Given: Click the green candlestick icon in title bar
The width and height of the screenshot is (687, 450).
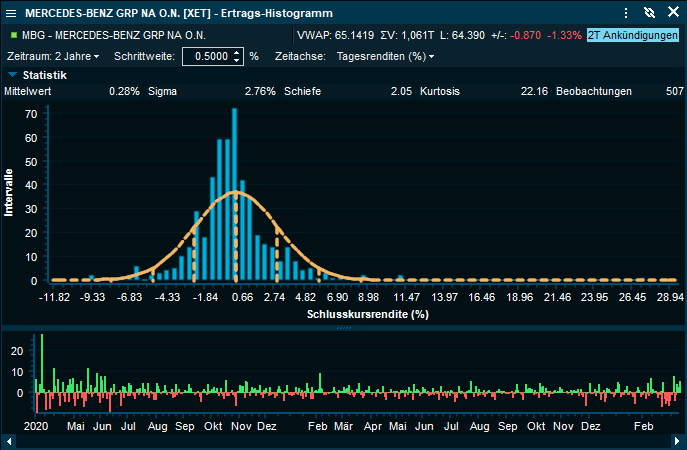Looking at the screenshot, I should pos(11,13).
